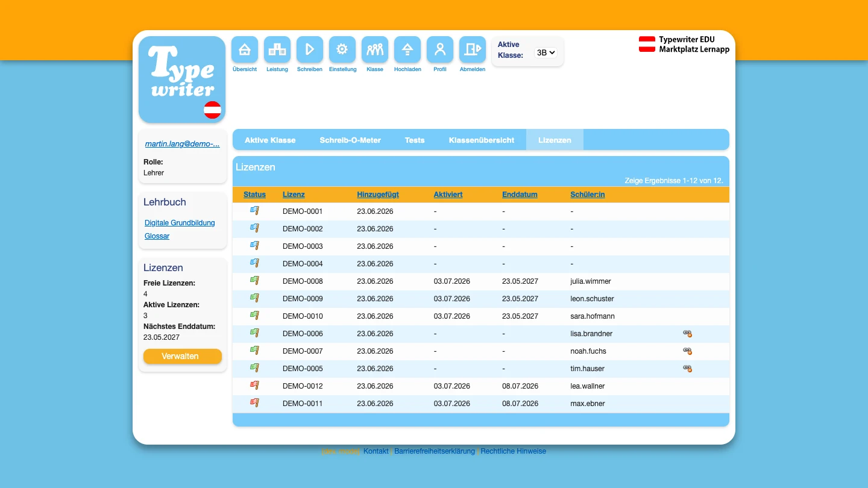
Task: Sort the table by Status column
Action: (254, 195)
